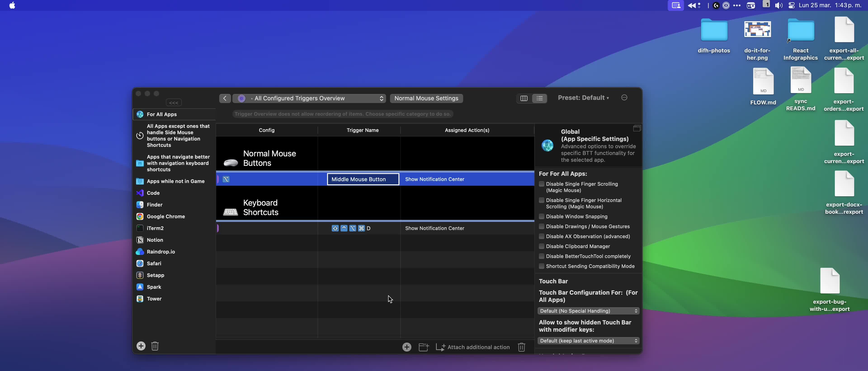Select For All Apps in sidebar
This screenshot has width=868, height=371.
click(x=174, y=115)
